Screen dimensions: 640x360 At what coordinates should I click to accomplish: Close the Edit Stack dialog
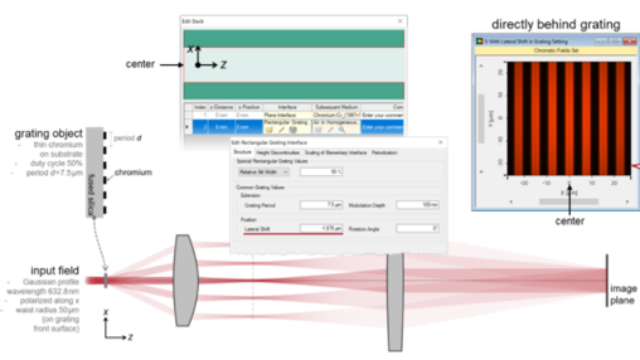400,21
